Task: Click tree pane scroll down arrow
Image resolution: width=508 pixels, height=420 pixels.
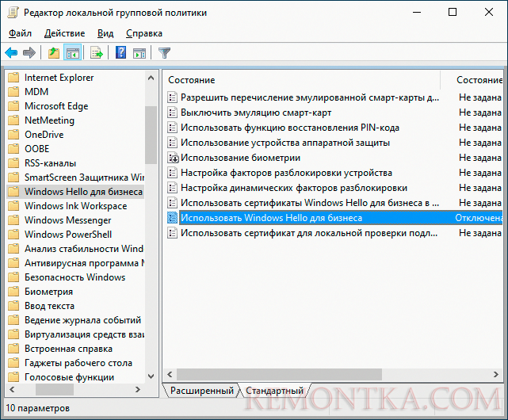Action: pos(151,376)
